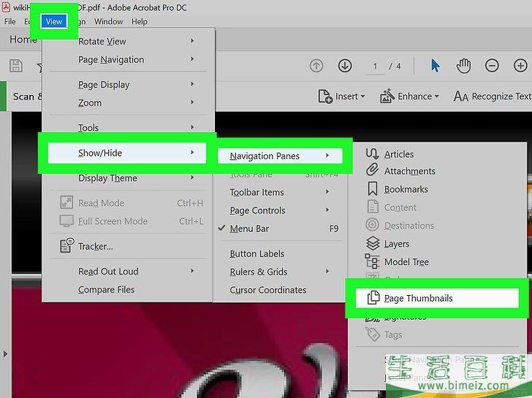Viewport: 532px width, 398px height.
Task: Open the Page Thumbnails pane
Action: [x=437, y=299]
